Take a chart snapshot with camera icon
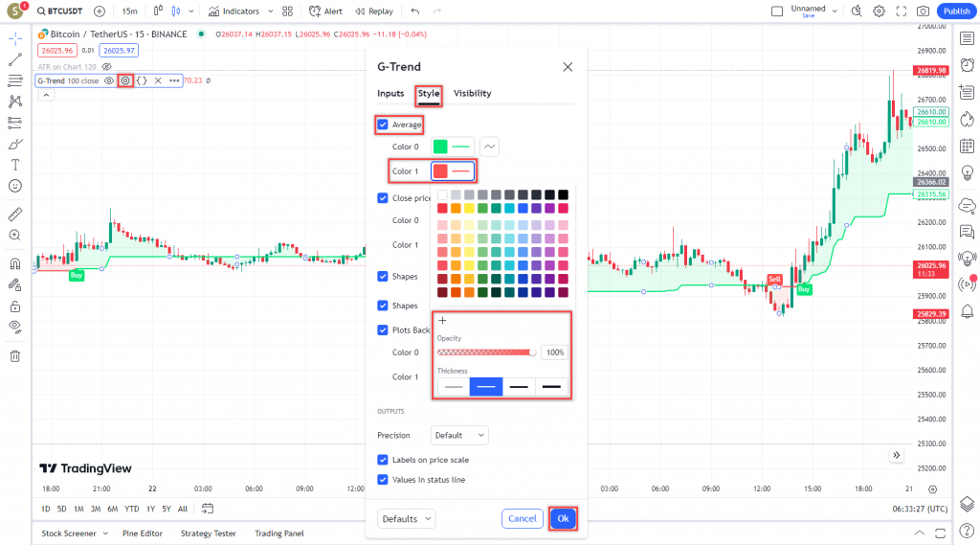This screenshot has height=545, width=980. (924, 11)
